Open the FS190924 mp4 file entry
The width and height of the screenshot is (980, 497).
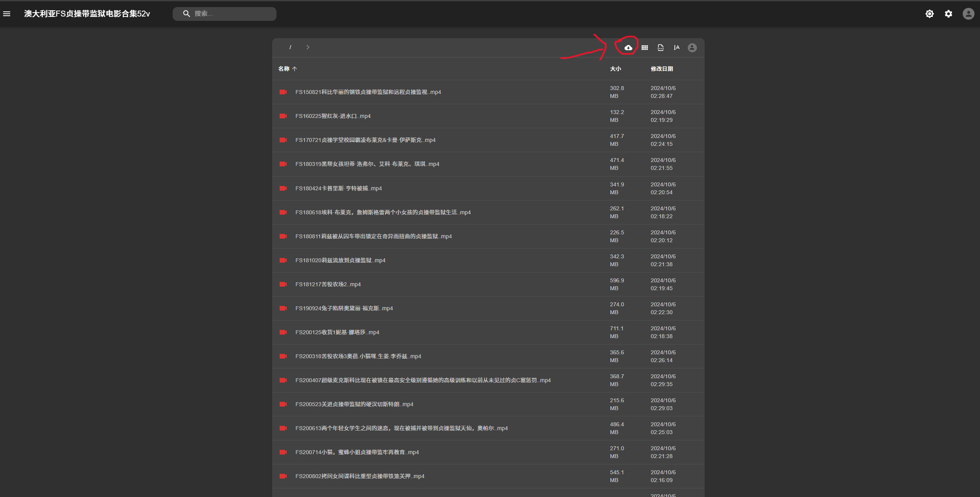point(344,308)
